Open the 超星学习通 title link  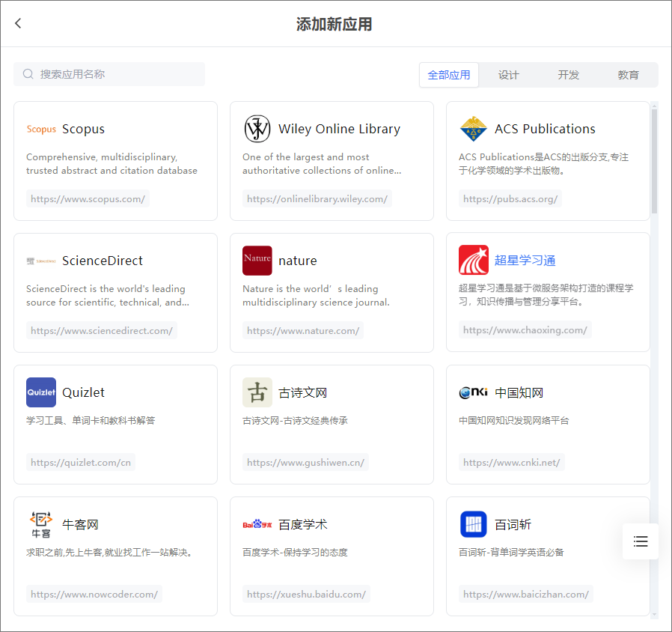click(525, 261)
